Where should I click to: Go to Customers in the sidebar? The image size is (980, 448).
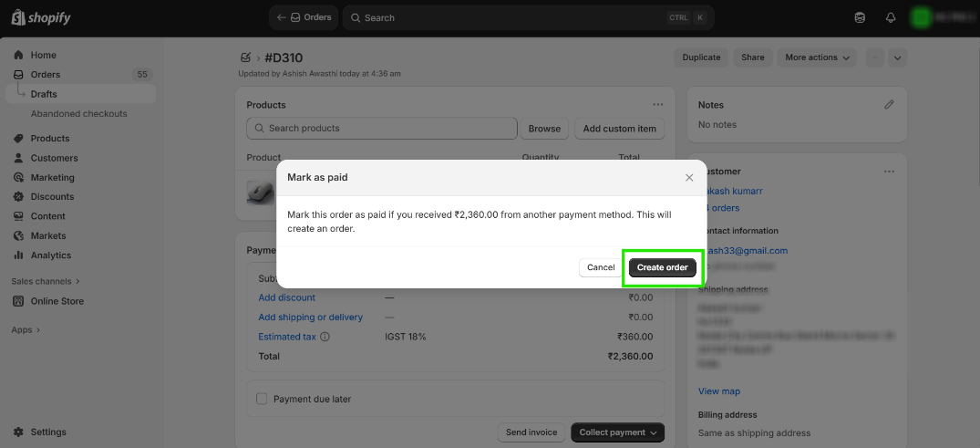tap(54, 158)
